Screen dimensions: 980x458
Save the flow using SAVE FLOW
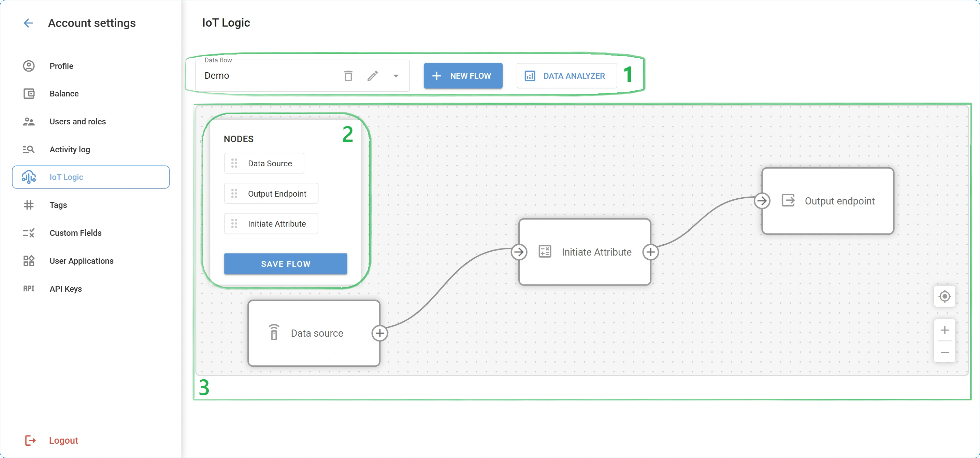[x=286, y=264]
